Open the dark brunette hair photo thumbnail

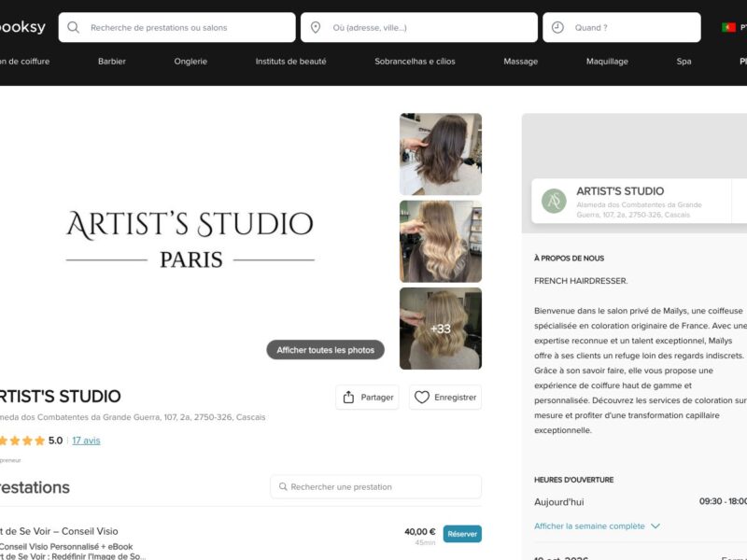[441, 154]
